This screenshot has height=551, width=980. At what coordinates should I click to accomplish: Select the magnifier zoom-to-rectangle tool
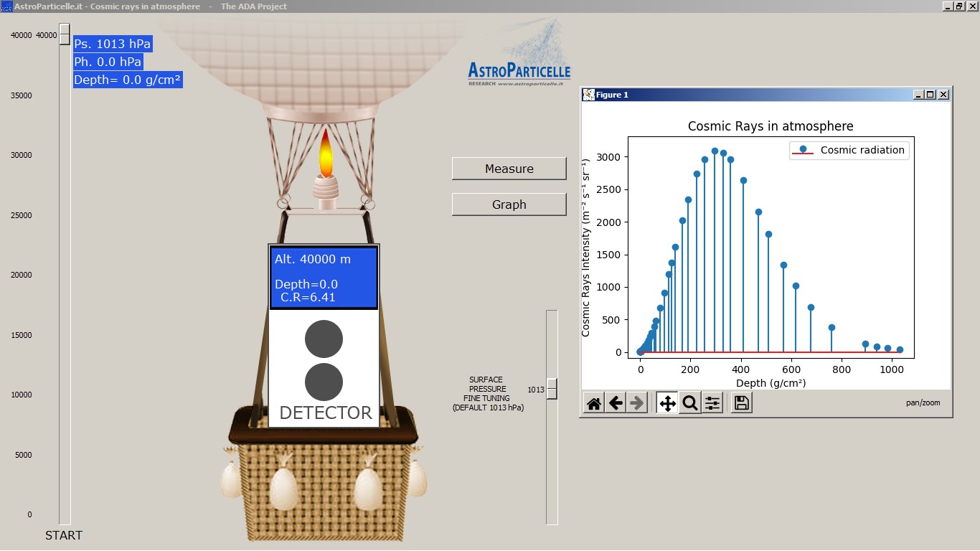[x=690, y=403]
